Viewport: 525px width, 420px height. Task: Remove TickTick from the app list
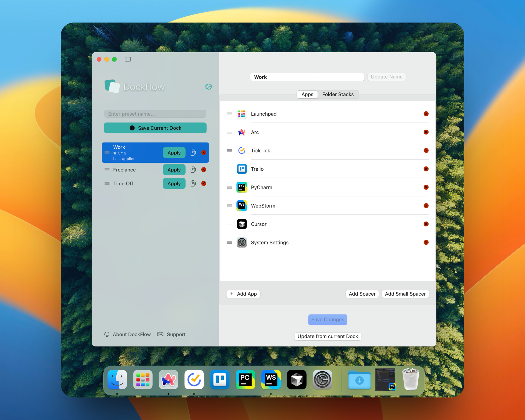[x=426, y=150]
